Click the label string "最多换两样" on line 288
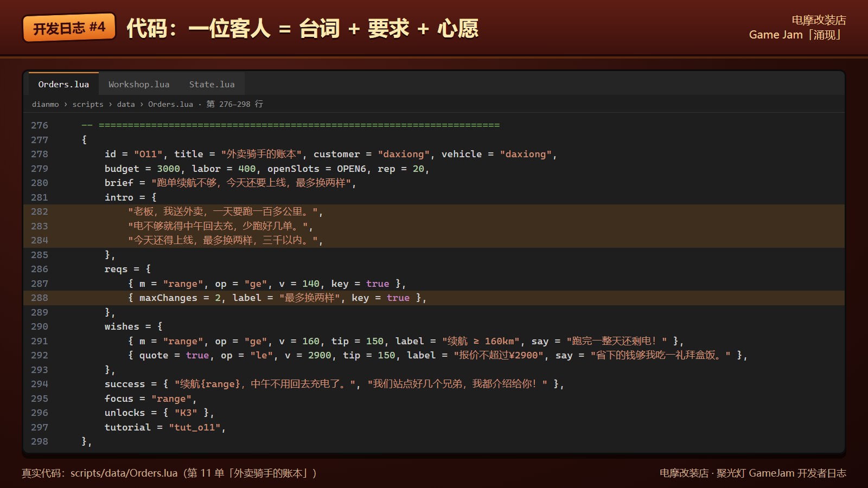Screen dimensions: 868x488 pyautogui.click(x=310, y=298)
